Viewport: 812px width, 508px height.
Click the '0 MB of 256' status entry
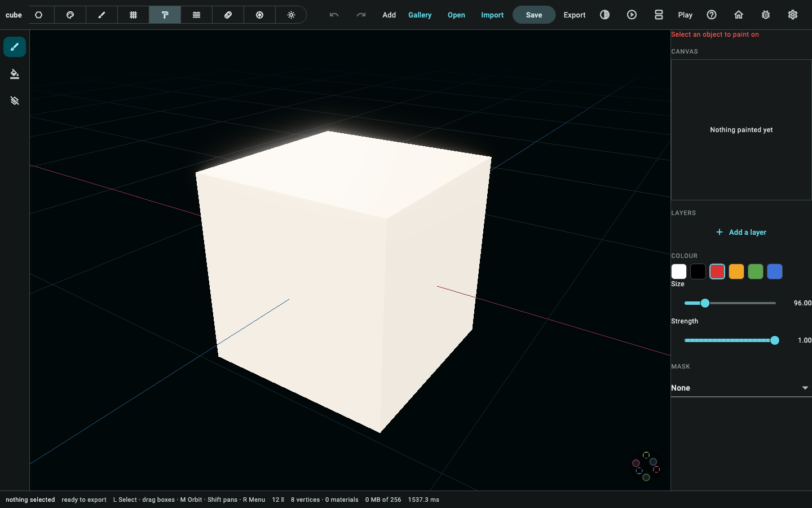(383, 500)
